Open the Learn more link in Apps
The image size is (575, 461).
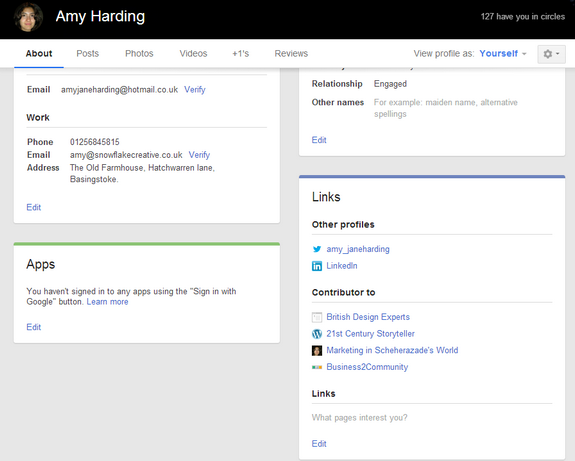coord(107,302)
